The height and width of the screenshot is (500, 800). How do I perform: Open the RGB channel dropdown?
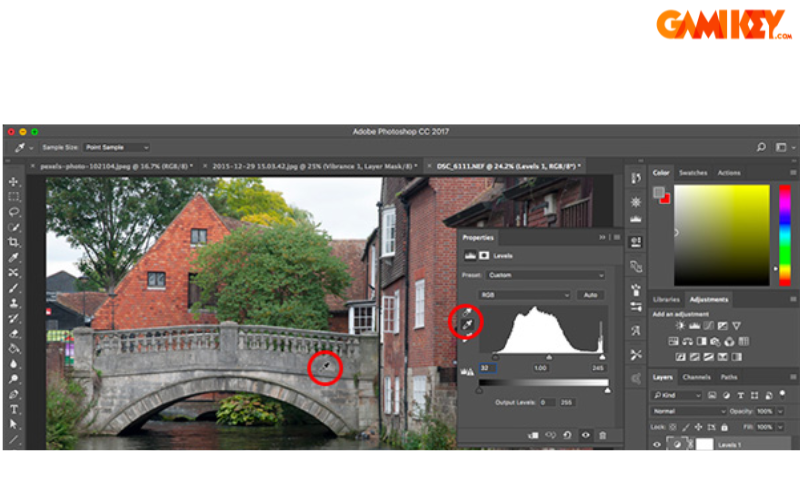tap(524, 295)
